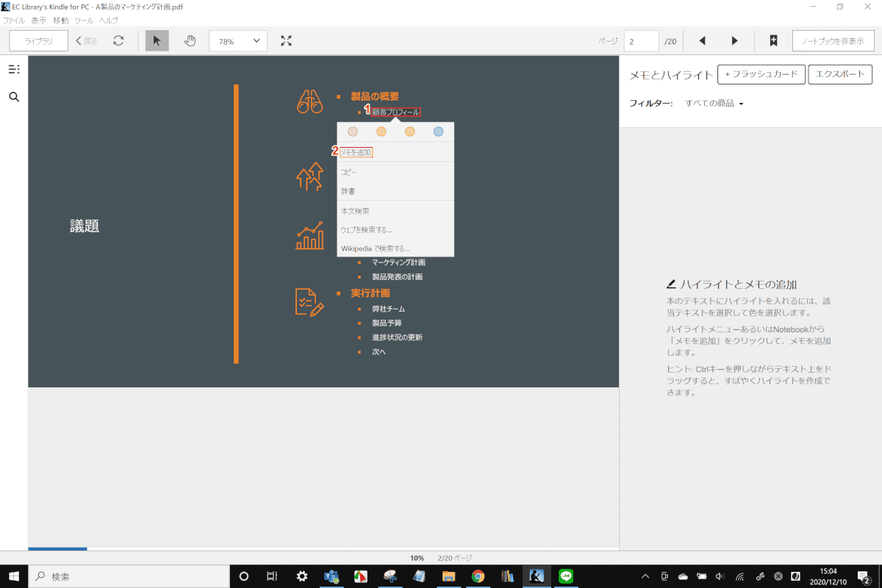The image size is (882, 588).
Task: Open Cortana circle in taskbar
Action: point(244,576)
